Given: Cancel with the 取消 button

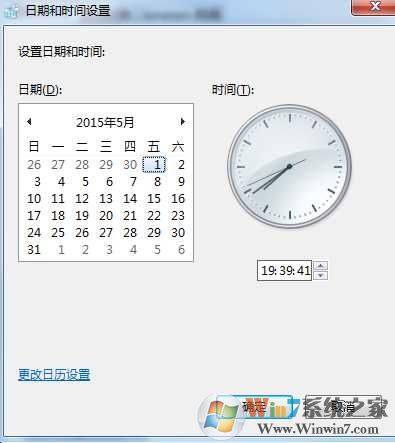Looking at the screenshot, I should [x=343, y=407].
